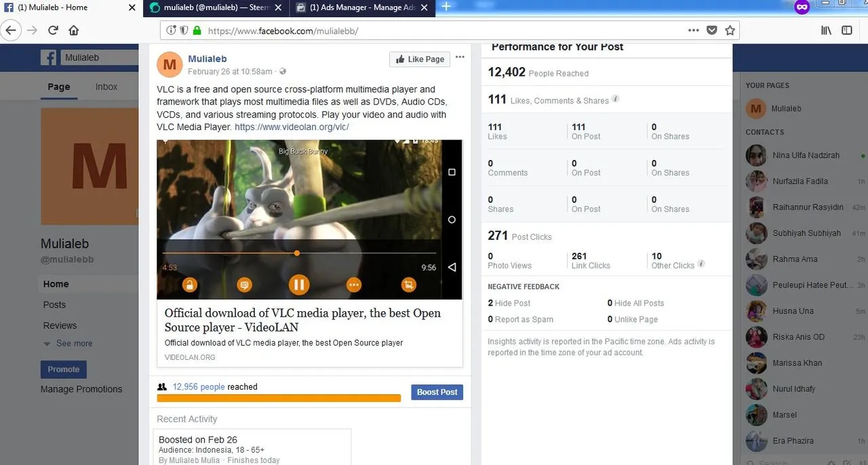Select the Page tab

point(58,87)
